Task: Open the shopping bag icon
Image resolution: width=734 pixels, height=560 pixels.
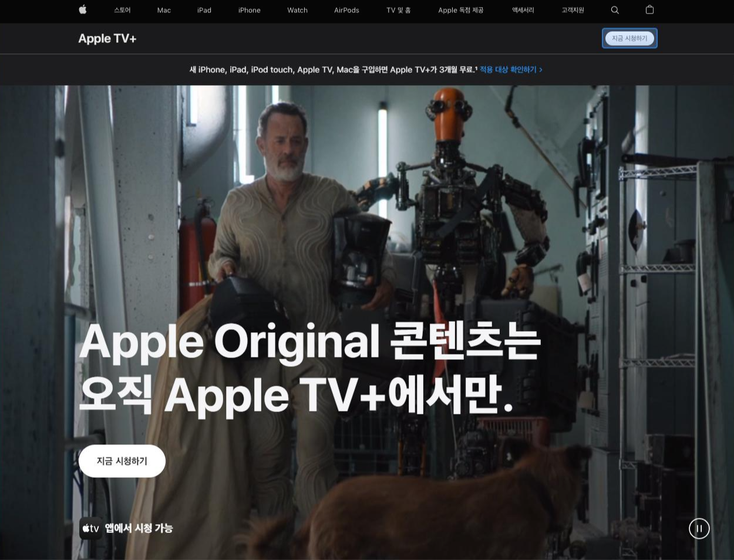Action: pyautogui.click(x=649, y=9)
